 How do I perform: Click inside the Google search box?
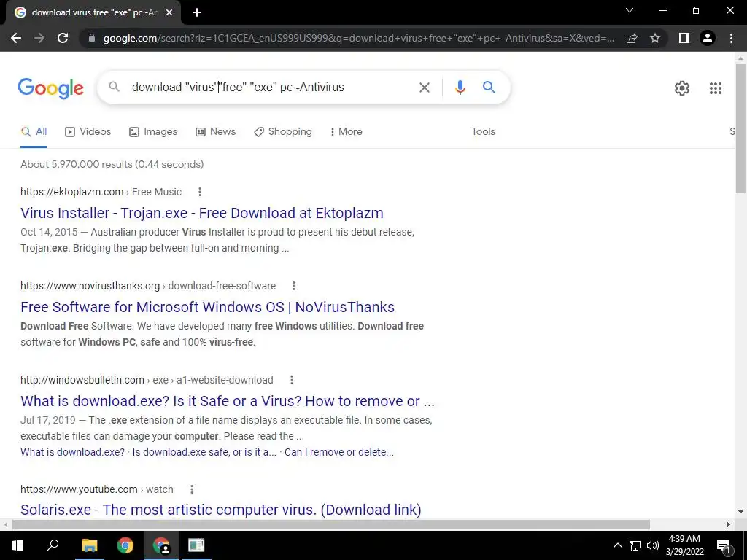click(271, 87)
